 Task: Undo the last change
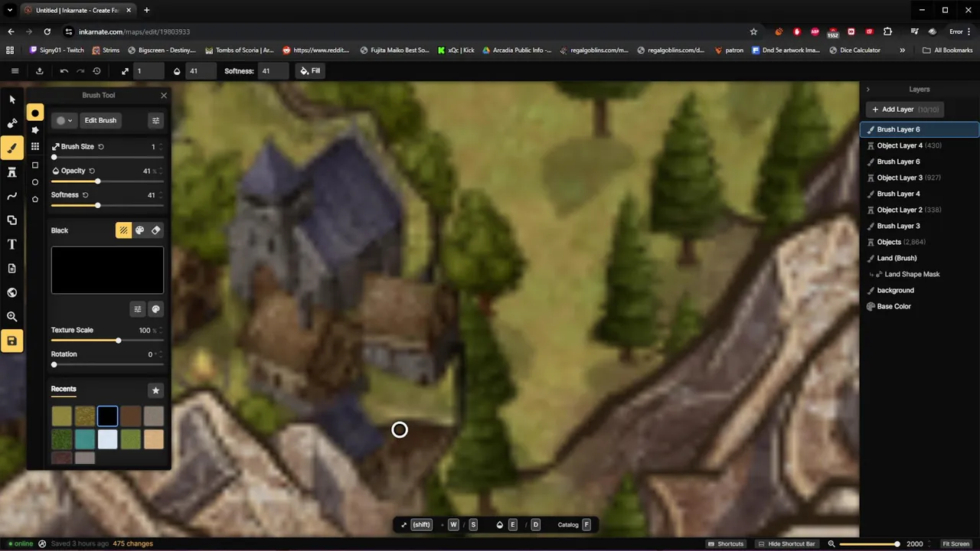tap(64, 70)
